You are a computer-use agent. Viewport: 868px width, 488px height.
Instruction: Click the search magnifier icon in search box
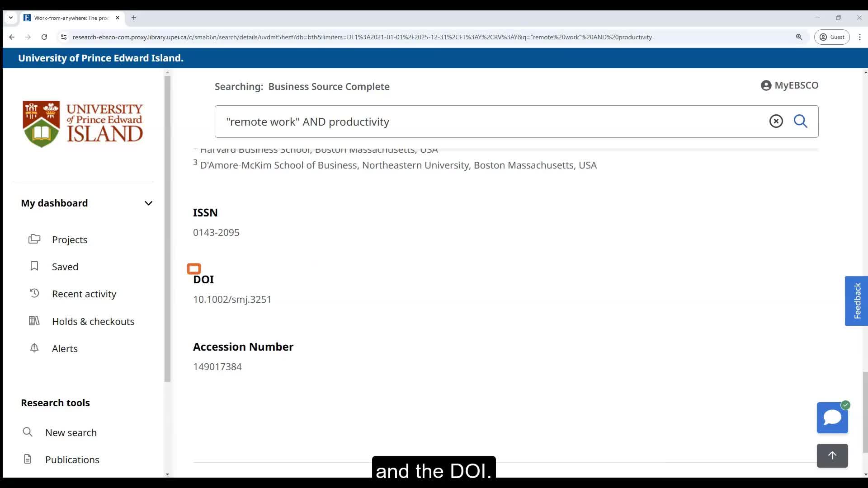click(x=800, y=121)
